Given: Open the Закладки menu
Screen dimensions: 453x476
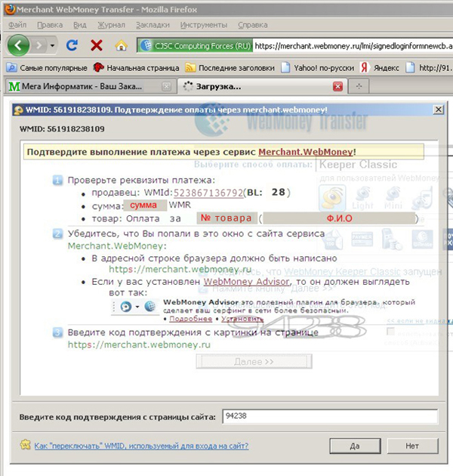Looking at the screenshot, I should coord(153,25).
